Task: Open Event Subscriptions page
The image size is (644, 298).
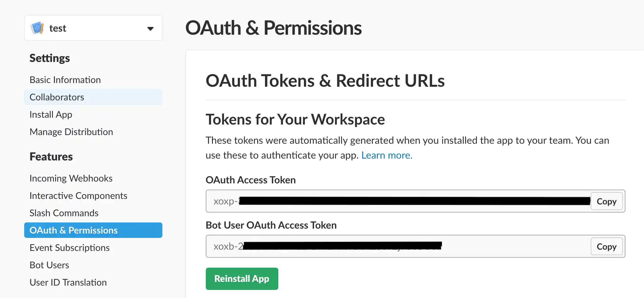Action: click(70, 248)
